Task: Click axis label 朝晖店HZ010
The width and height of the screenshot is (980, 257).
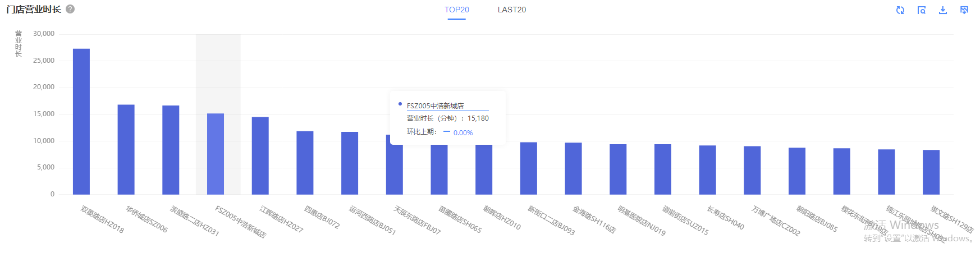Action: tap(502, 218)
